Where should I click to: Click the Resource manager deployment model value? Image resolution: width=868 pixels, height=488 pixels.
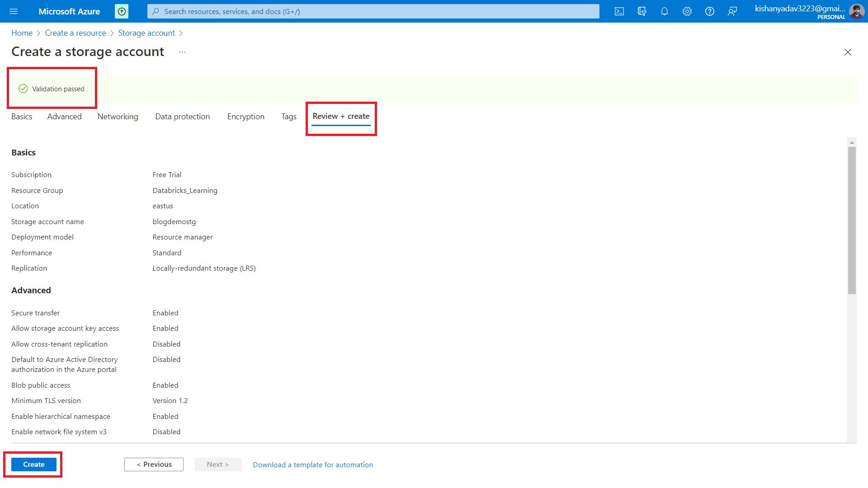click(183, 237)
